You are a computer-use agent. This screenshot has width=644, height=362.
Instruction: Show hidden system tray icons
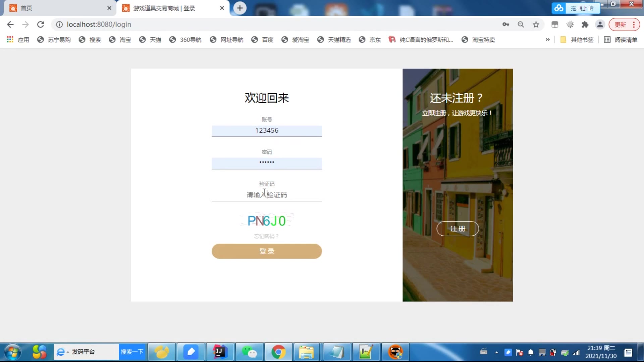click(x=496, y=352)
